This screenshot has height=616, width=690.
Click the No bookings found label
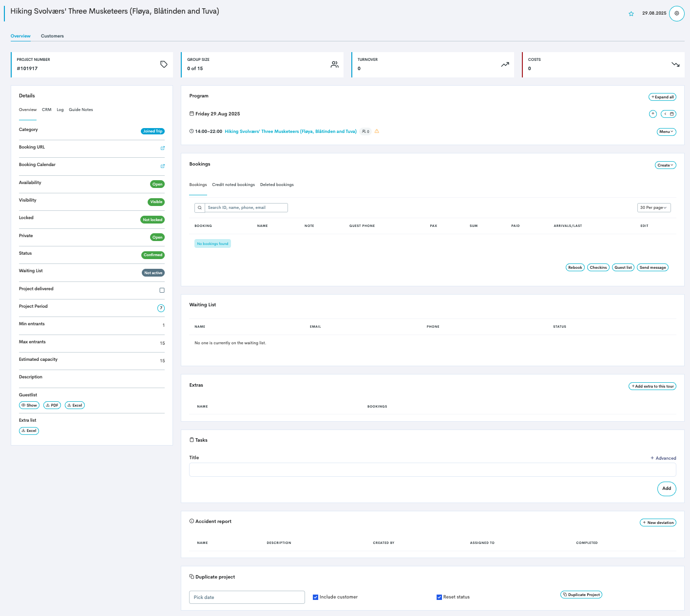[212, 243]
